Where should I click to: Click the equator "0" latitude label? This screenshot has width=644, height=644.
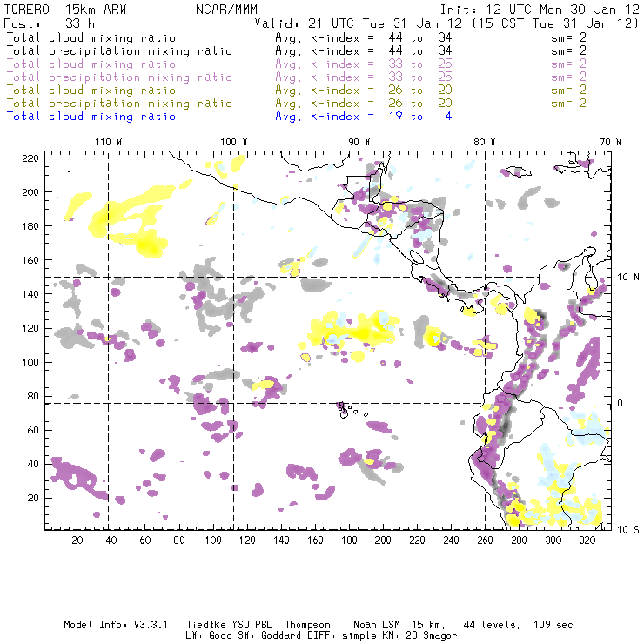[621, 403]
